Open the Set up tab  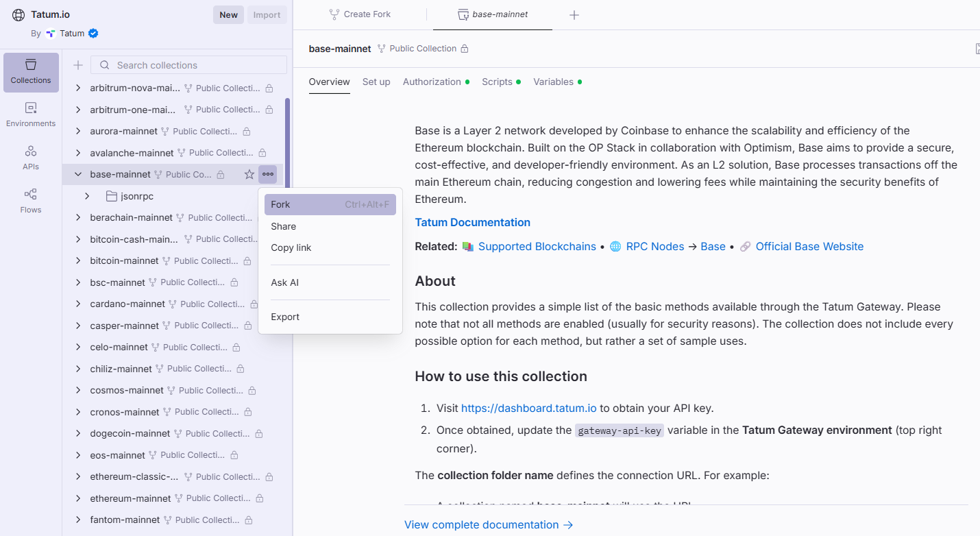pyautogui.click(x=376, y=82)
